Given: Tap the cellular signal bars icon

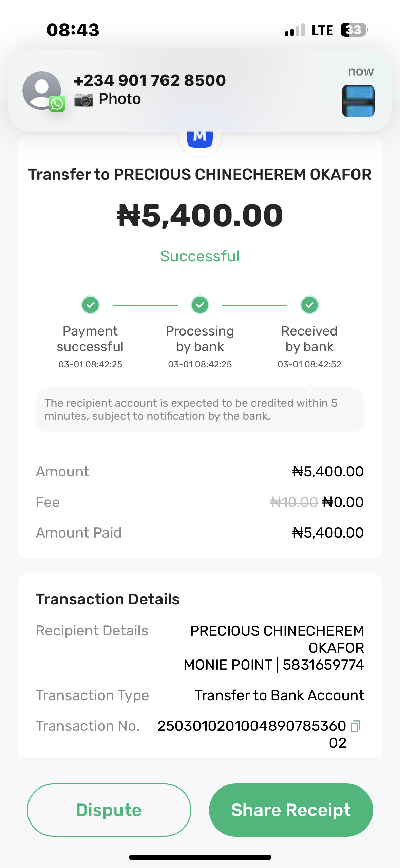Looking at the screenshot, I should click(294, 31).
